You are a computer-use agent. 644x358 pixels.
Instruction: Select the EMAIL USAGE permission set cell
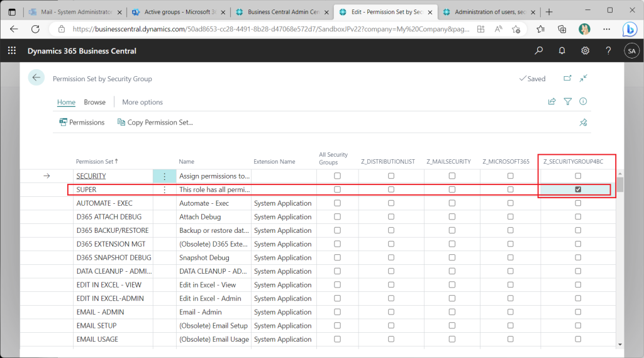113,339
